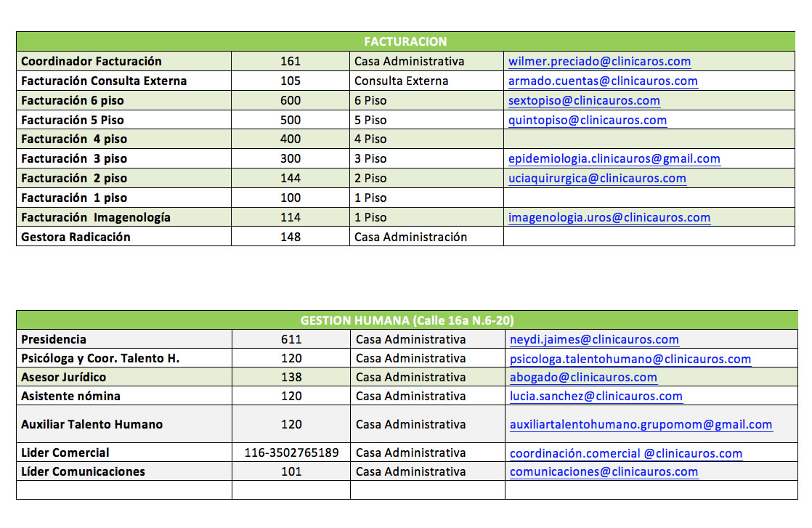The image size is (812, 528).
Task: Click the Coordinador Facturación cell
Action: [x=123, y=61]
